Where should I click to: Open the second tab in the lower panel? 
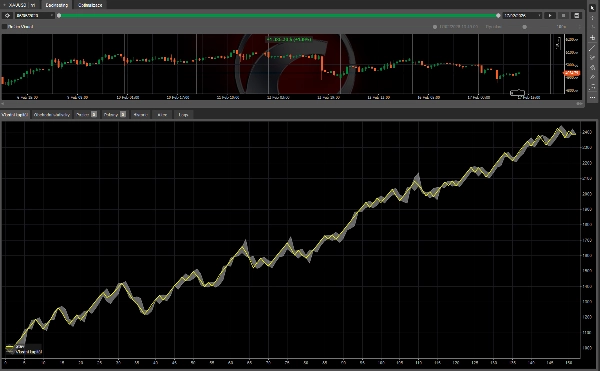point(52,114)
